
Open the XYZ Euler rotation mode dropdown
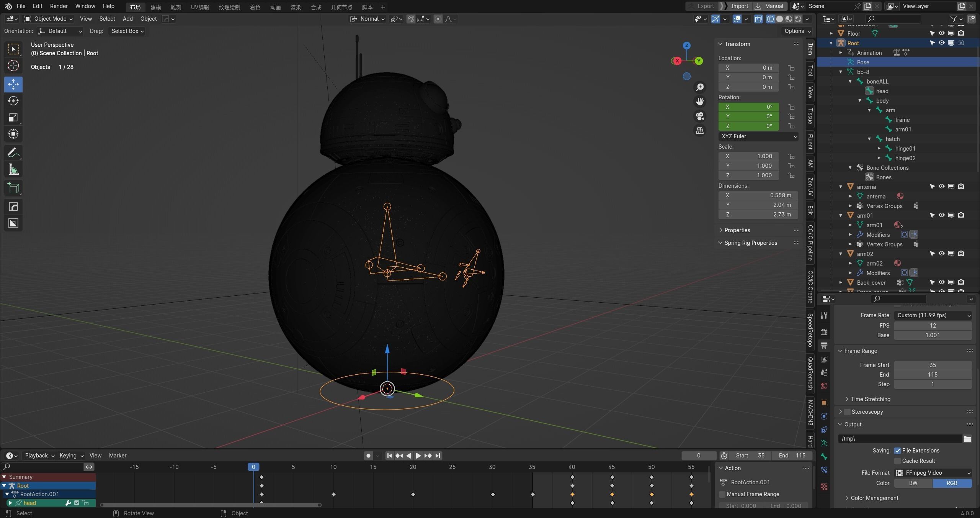click(x=758, y=136)
